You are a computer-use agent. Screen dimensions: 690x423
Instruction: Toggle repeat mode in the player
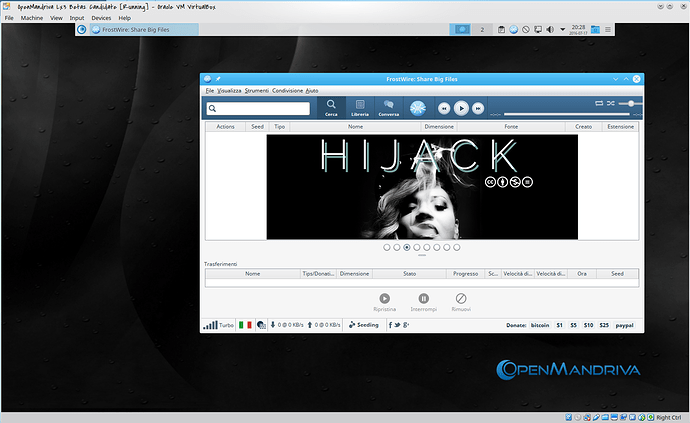point(599,103)
